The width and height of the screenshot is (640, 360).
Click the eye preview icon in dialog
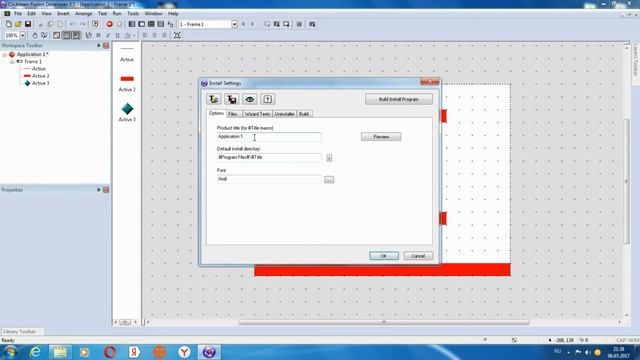tap(249, 99)
